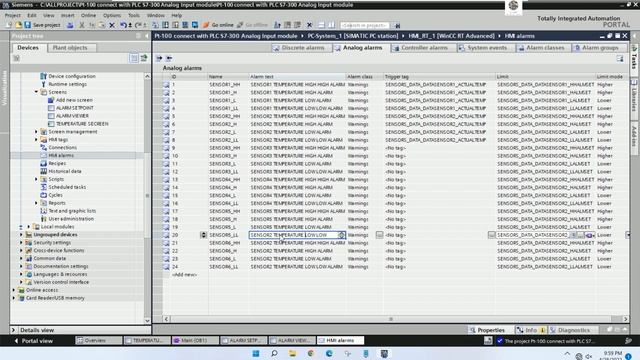Expand the HMI tags node

point(36,140)
